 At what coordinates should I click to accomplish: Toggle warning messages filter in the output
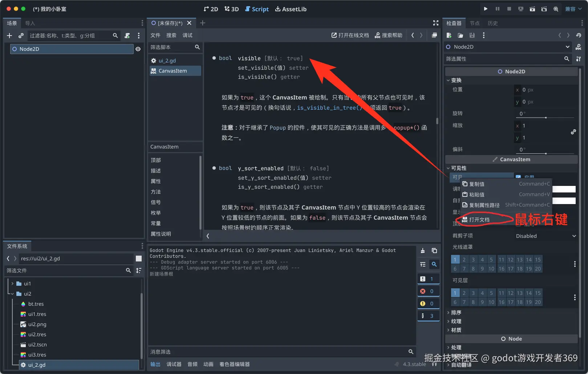coord(428,304)
